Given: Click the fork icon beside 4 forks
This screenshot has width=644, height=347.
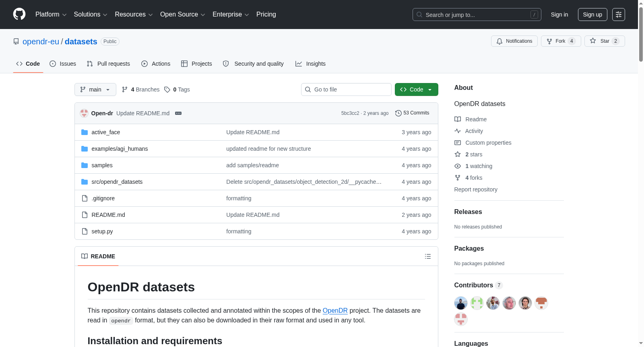Looking at the screenshot, I should [458, 178].
